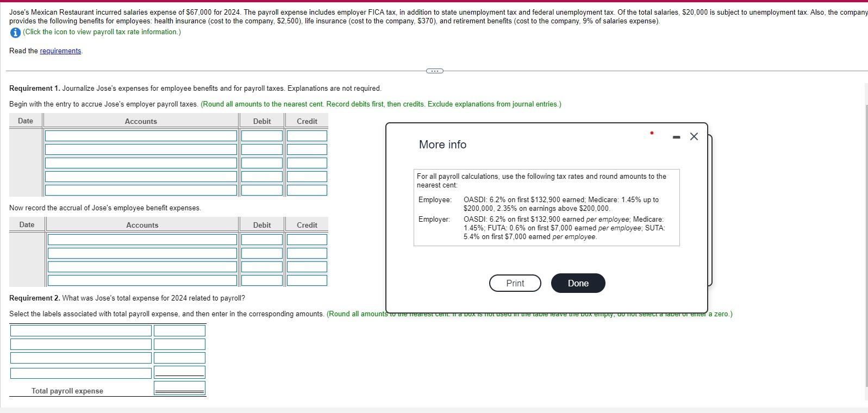Select second label field under Requirement 2

point(81,344)
